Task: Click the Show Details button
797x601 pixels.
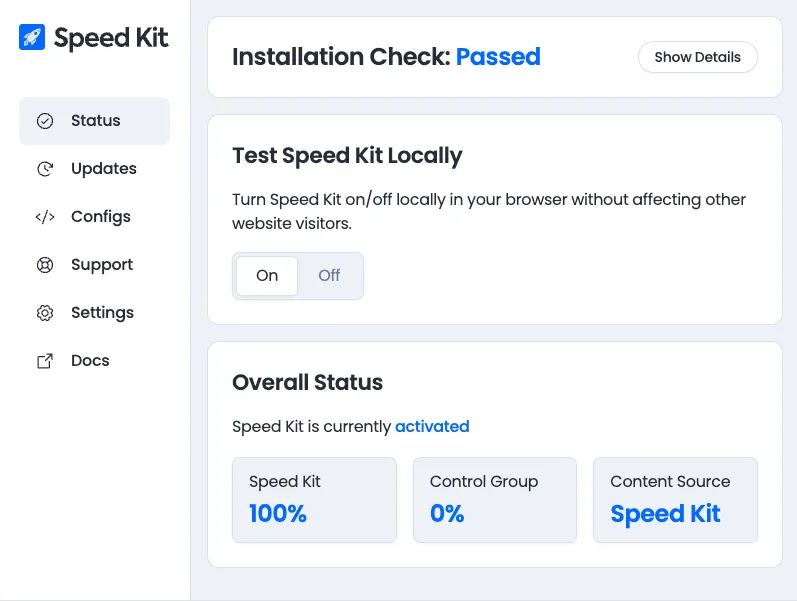Action: 697,57
